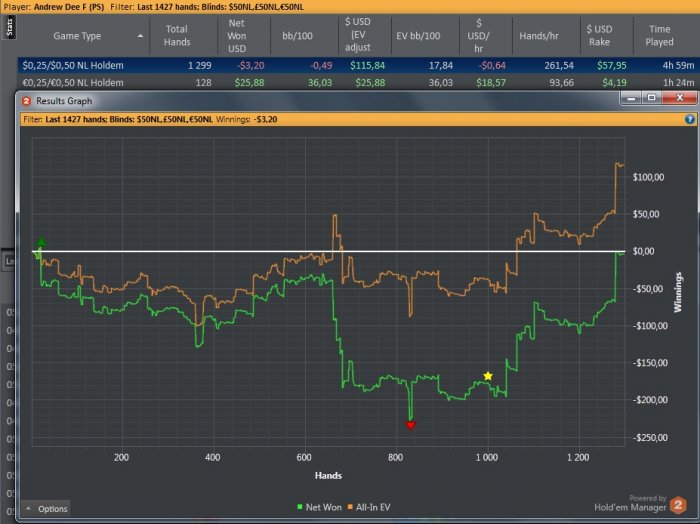Toggle the green Net Won legend item

click(318, 507)
